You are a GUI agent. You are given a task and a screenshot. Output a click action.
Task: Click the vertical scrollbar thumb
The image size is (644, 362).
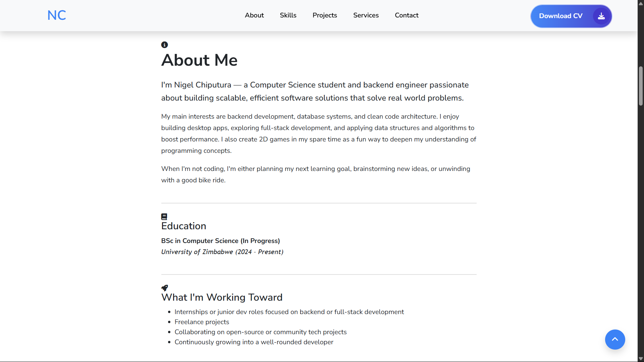tap(641, 86)
